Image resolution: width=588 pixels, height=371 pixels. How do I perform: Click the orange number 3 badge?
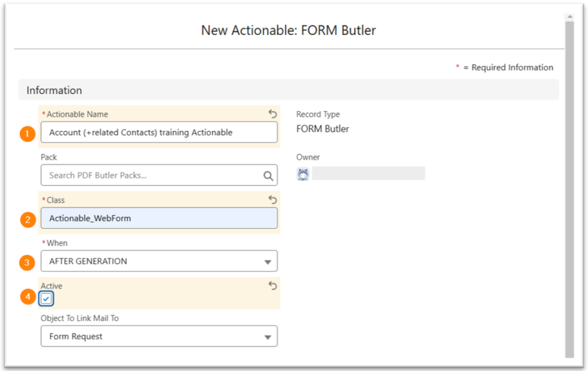(x=27, y=262)
